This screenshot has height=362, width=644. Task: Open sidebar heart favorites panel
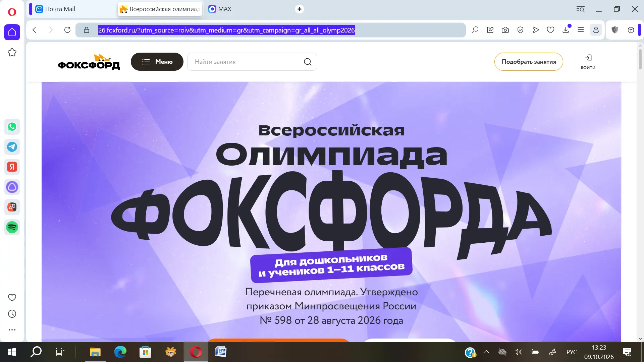12,297
